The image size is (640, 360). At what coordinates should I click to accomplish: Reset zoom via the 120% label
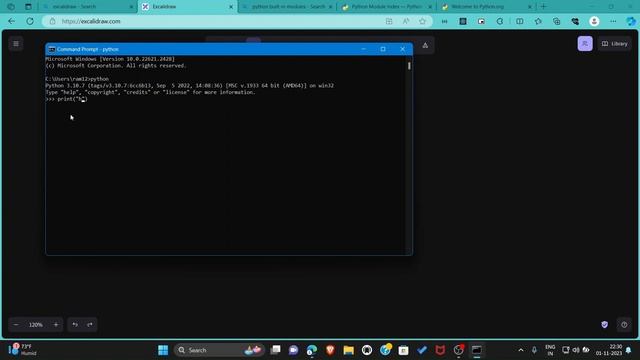point(36,325)
